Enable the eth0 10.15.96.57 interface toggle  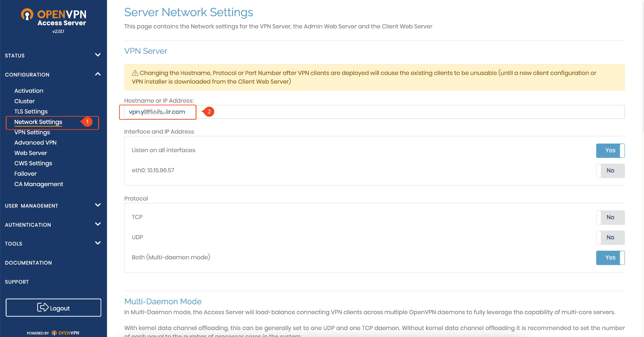[610, 171]
